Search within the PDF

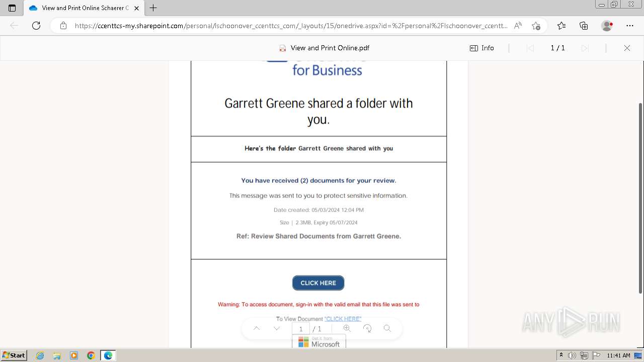tap(387, 328)
